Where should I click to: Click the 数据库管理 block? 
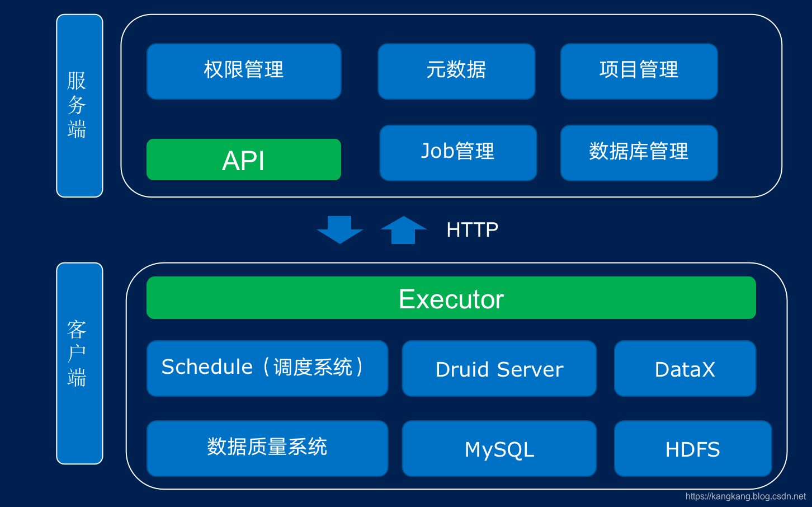[x=639, y=153]
